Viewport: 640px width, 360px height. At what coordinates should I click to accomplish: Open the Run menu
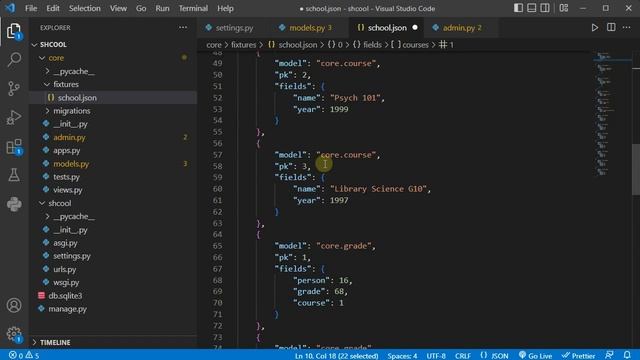pos(162,8)
